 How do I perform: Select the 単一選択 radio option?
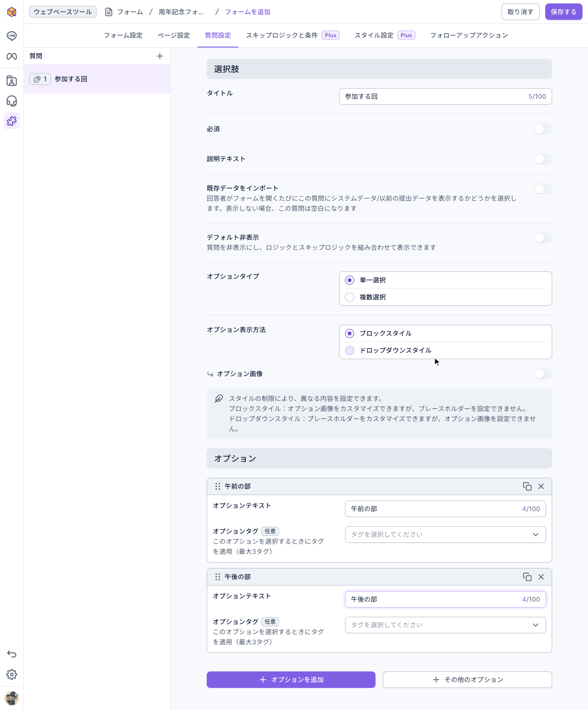(x=350, y=280)
